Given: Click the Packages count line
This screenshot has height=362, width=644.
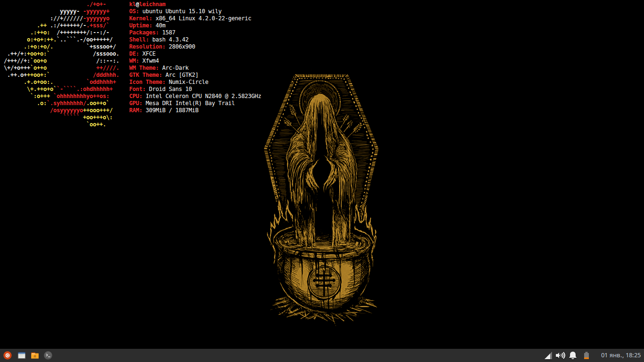Looking at the screenshot, I should click(x=152, y=33).
